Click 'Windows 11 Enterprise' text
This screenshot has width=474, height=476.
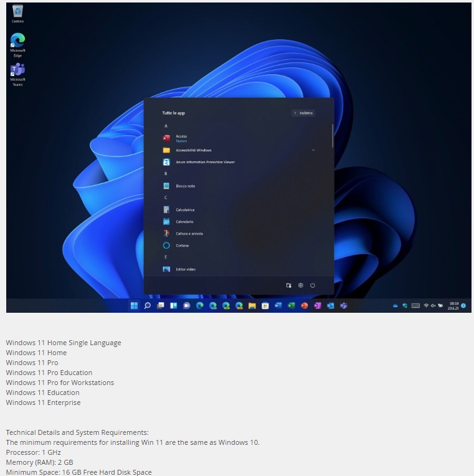click(43, 402)
